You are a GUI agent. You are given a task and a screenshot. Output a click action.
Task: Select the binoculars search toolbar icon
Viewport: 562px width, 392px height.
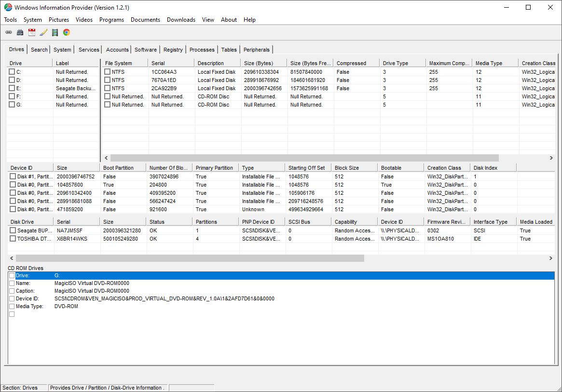pos(20,32)
